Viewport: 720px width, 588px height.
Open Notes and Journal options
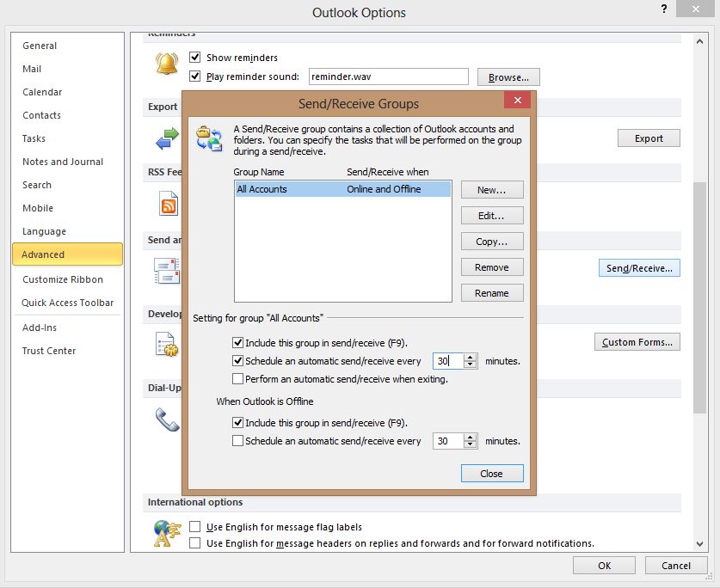click(x=67, y=162)
